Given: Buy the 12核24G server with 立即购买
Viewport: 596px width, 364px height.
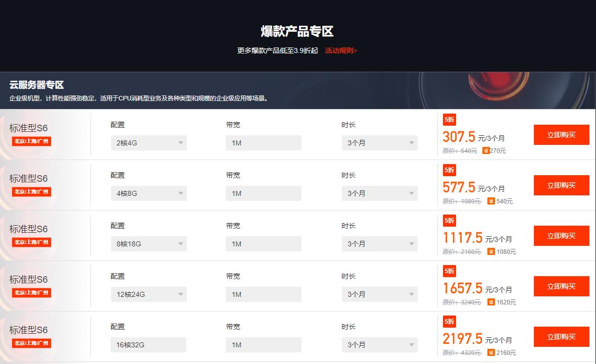Looking at the screenshot, I should point(562,286).
